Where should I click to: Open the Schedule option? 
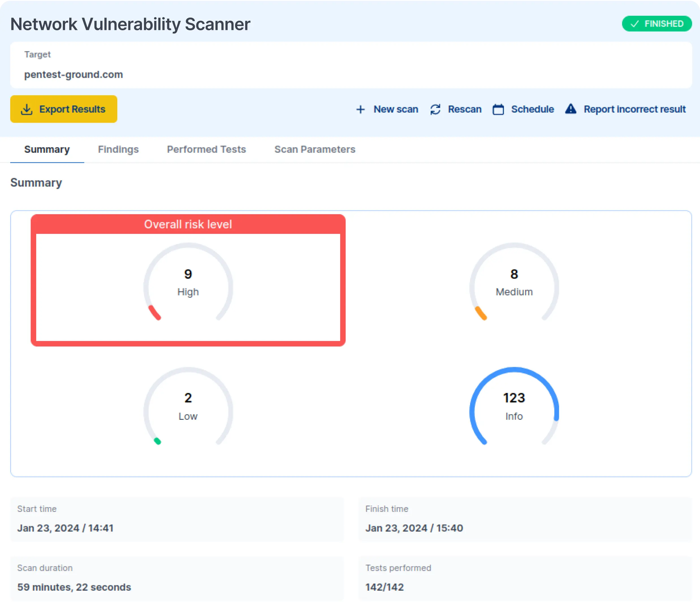[533, 109]
